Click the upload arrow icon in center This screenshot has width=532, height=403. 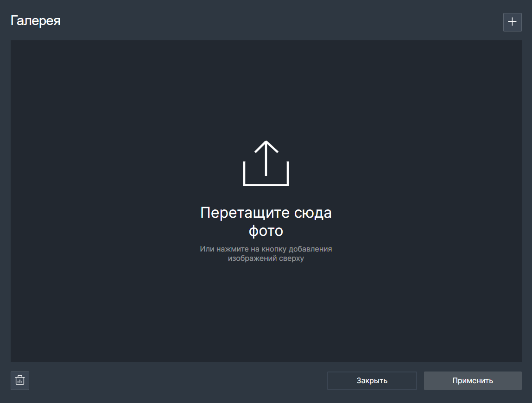pos(266,163)
